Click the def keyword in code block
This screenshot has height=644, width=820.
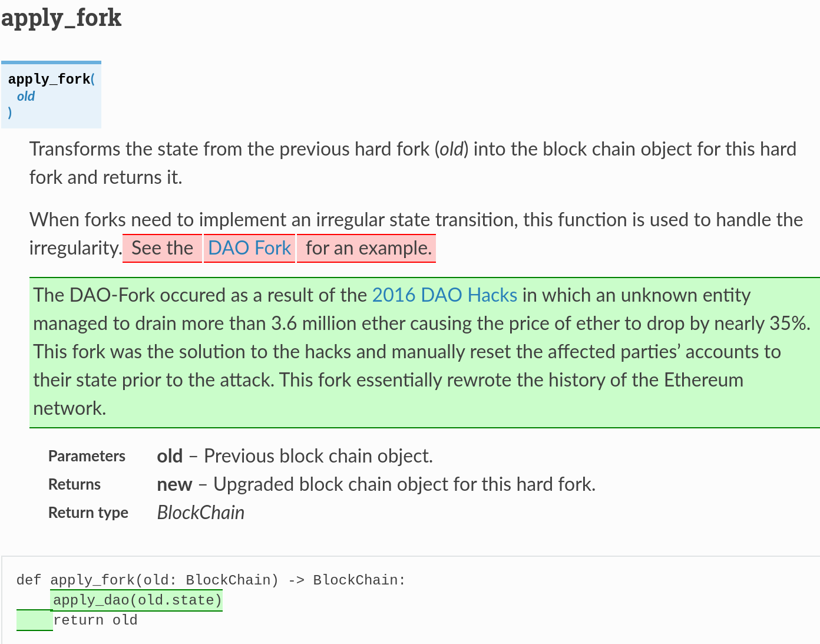[28, 580]
